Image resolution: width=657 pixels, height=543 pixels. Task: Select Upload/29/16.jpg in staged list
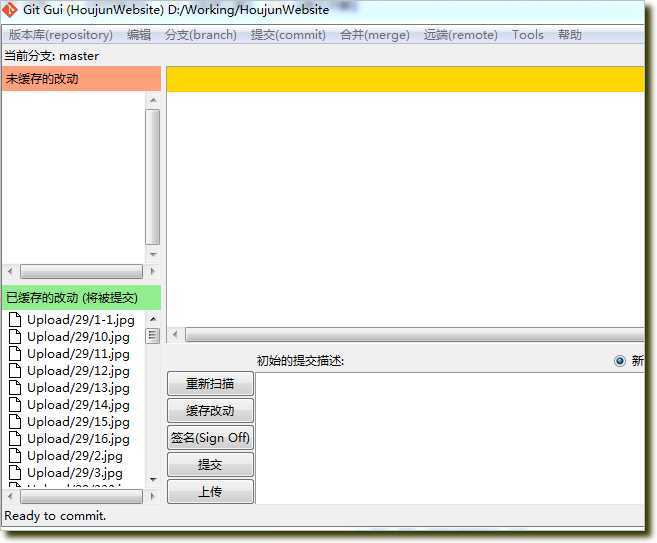(78, 439)
